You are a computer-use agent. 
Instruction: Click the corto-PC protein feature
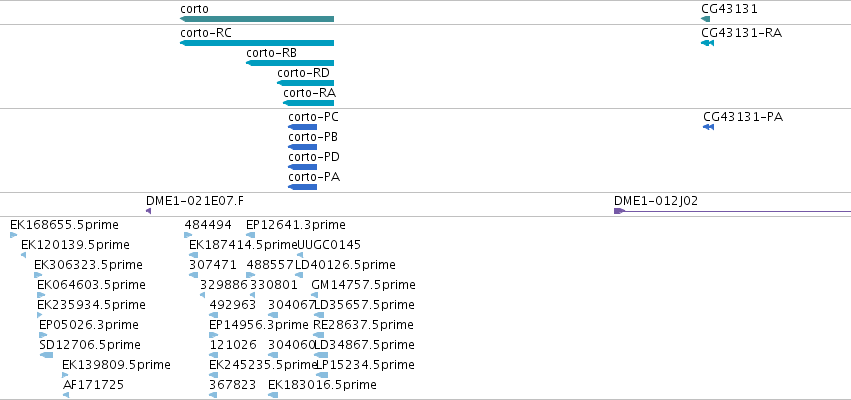(x=302, y=127)
